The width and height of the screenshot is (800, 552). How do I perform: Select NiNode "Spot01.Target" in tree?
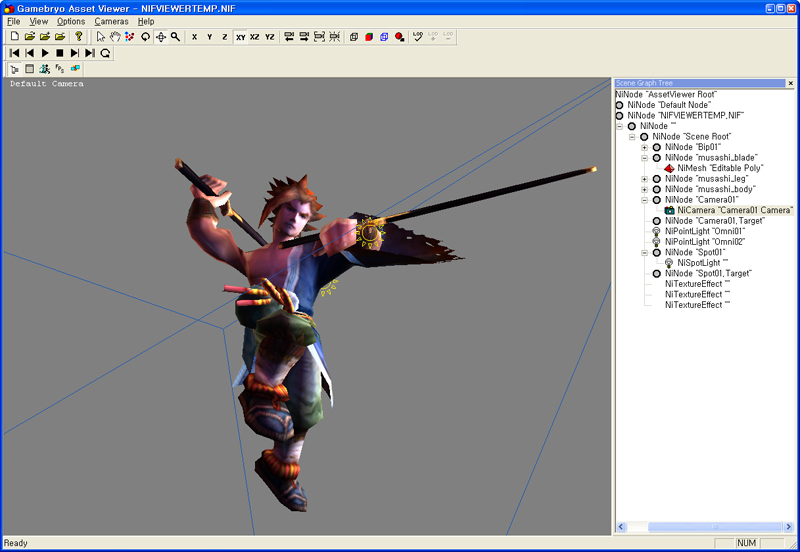[708, 273]
